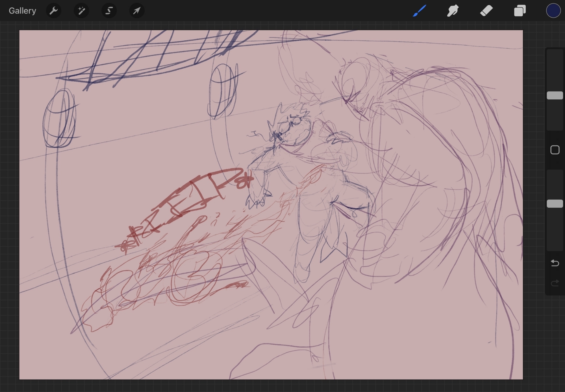The height and width of the screenshot is (392, 565).
Task: Click the brush opacity slider handle
Action: [555, 204]
